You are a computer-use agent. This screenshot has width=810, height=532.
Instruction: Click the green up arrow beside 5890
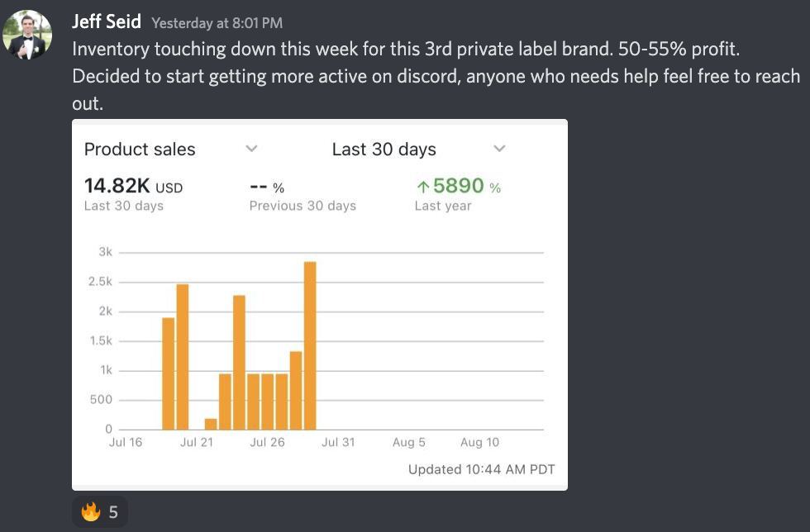click(422, 188)
